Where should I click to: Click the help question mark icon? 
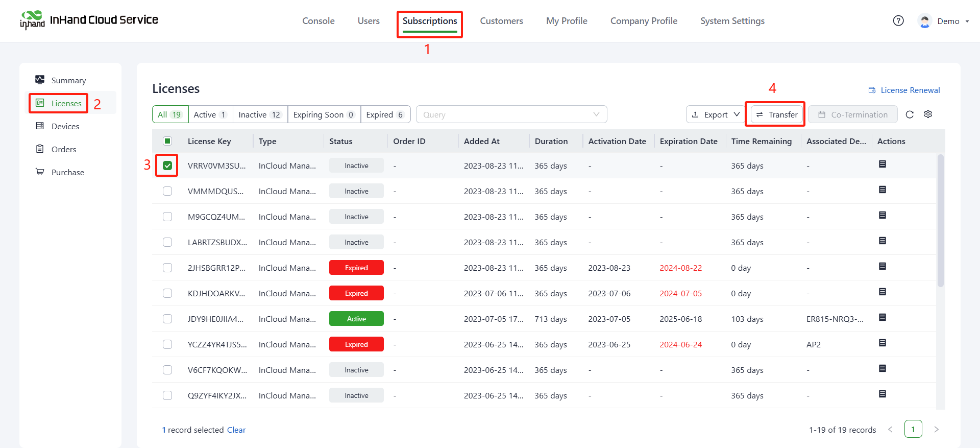(x=898, y=21)
